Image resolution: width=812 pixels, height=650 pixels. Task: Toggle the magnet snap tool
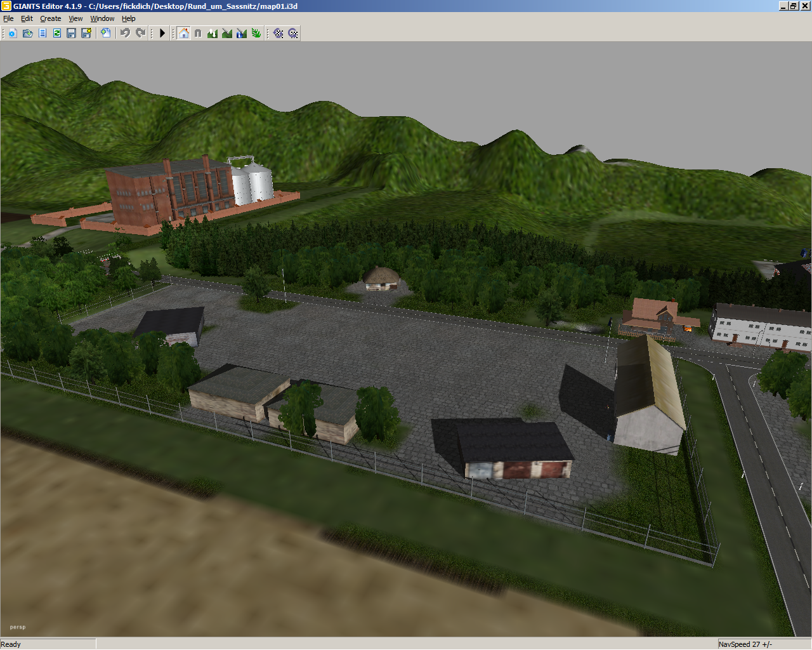tap(198, 33)
